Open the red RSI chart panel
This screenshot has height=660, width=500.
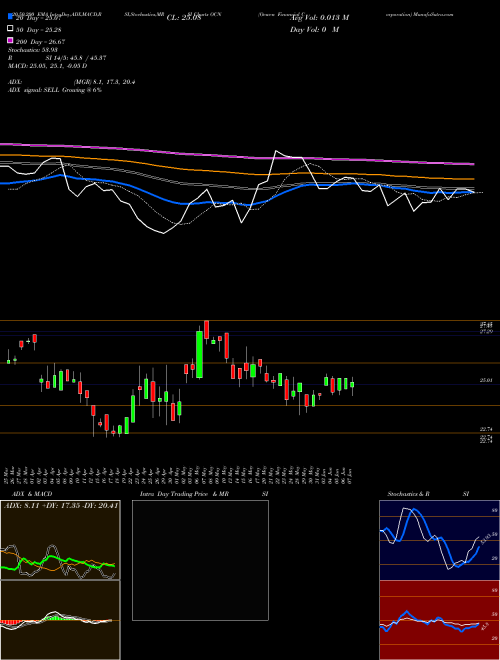[x=439, y=620]
